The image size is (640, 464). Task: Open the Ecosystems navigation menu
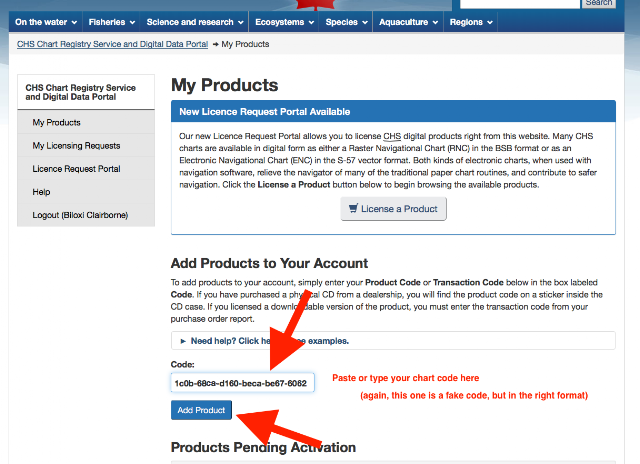[284, 22]
